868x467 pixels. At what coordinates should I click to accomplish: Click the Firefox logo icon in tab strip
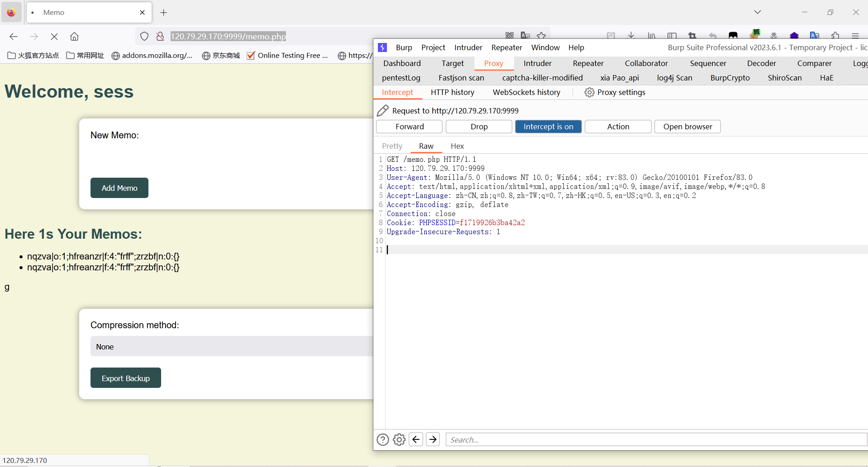click(11, 13)
